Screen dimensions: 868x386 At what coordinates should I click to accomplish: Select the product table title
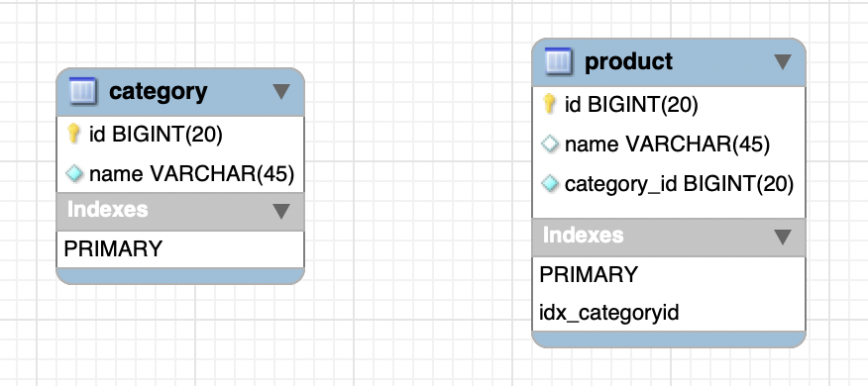(629, 61)
